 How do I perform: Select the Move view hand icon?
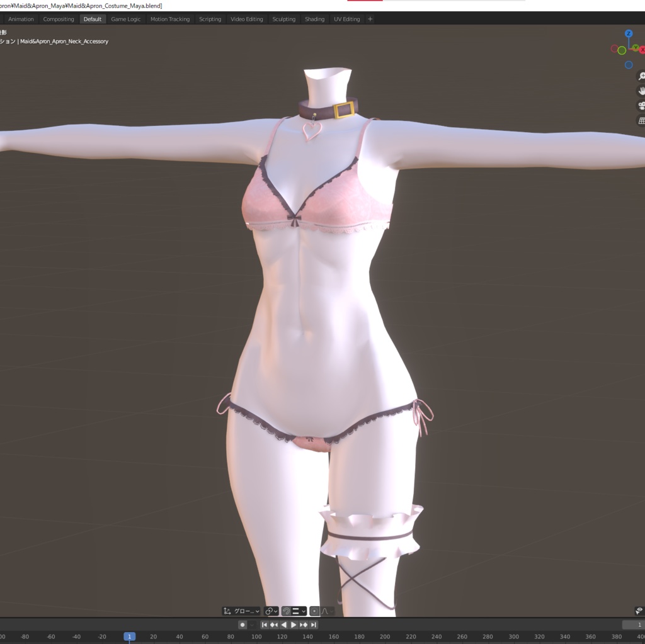click(x=642, y=90)
